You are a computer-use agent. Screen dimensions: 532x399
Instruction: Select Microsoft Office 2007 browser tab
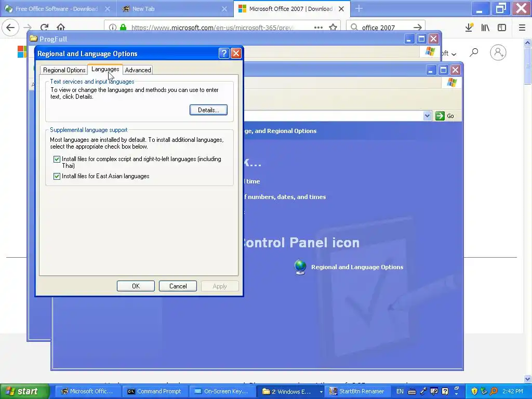[x=292, y=9]
